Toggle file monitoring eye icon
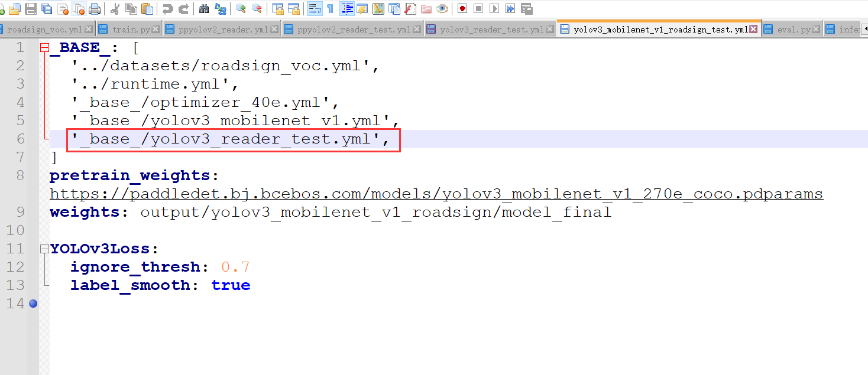The width and height of the screenshot is (868, 375). 442,9
